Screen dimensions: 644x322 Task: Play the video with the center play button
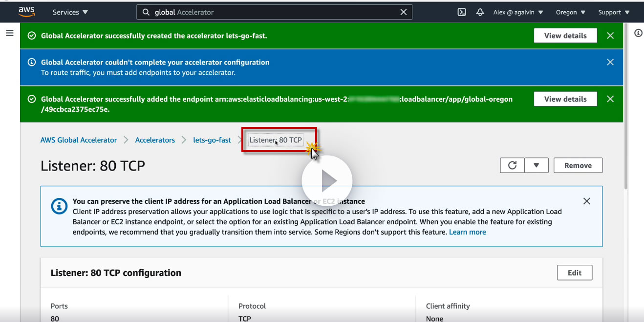pos(327,181)
